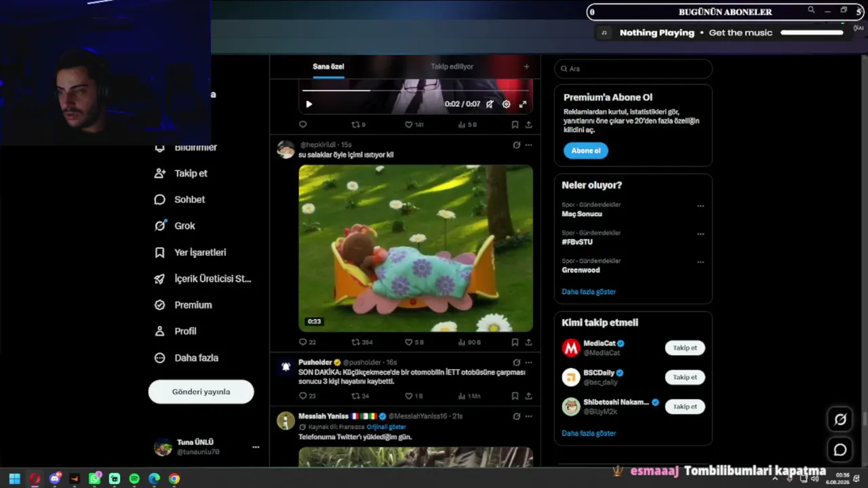Like the tweet with 141 likes
868x488 pixels.
coord(414,125)
